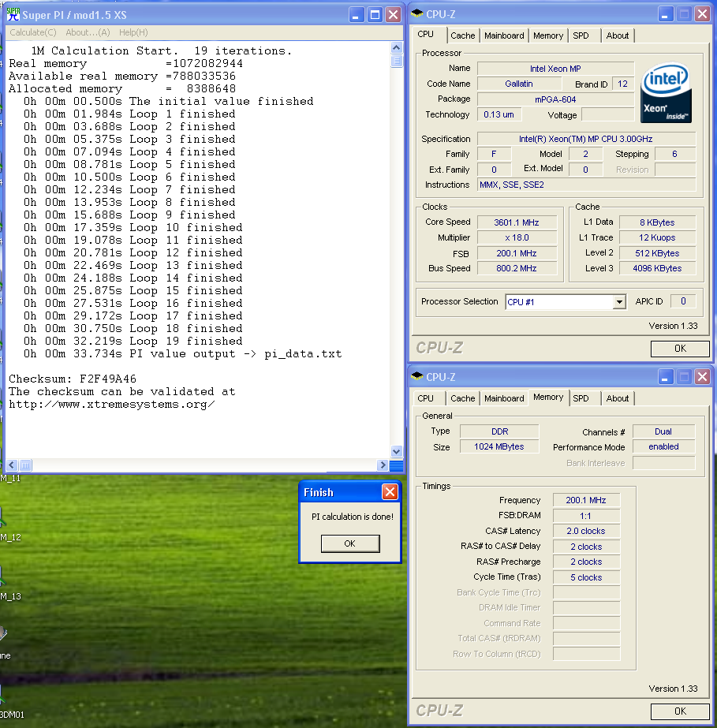Click the memory Type value DDR

(499, 431)
